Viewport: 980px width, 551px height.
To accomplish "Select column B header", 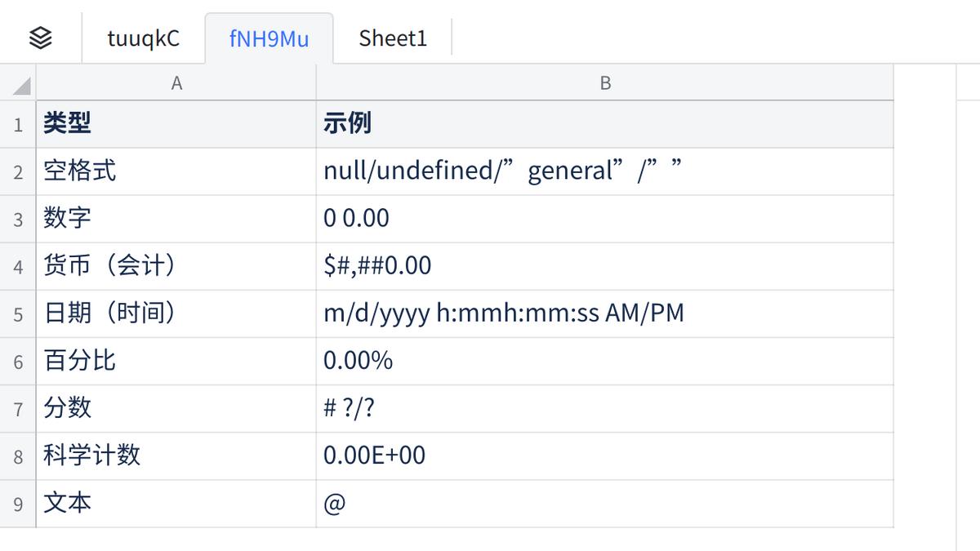I will [x=604, y=82].
